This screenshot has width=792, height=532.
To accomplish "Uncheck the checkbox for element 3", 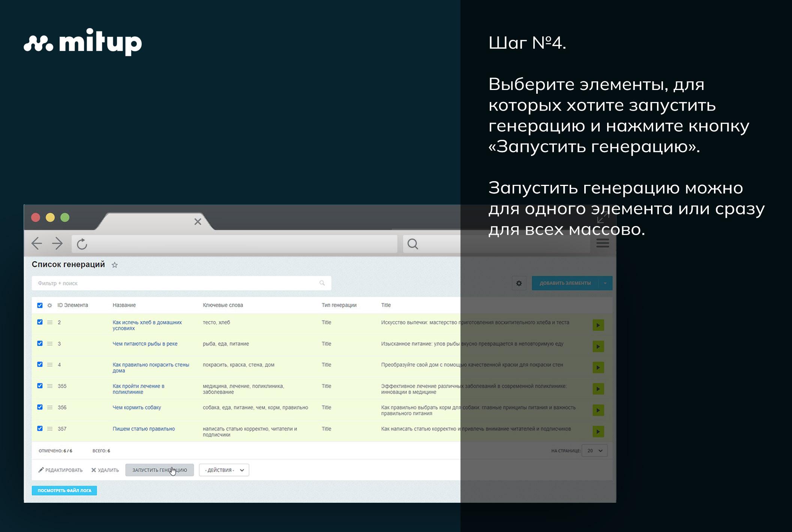I will 40,343.
